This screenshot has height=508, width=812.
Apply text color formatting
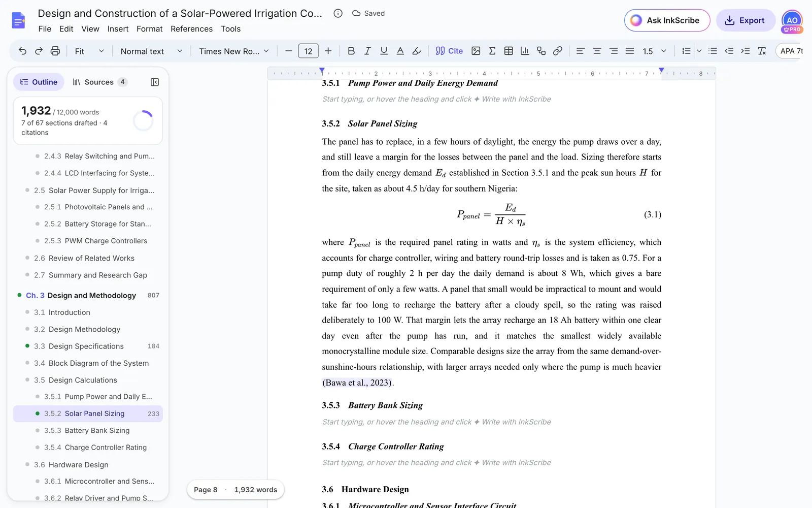400,51
